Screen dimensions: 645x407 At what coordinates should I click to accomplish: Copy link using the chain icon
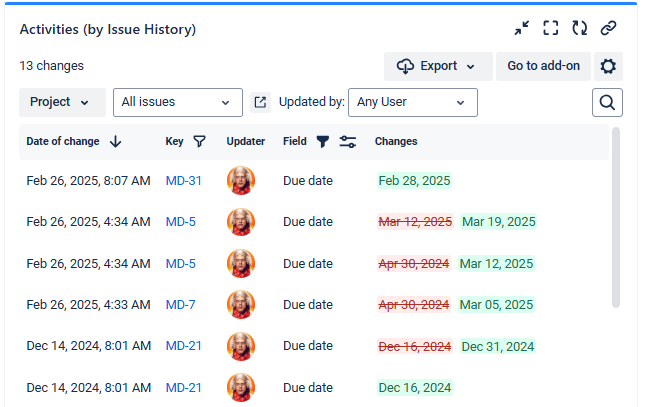pyautogui.click(x=608, y=28)
